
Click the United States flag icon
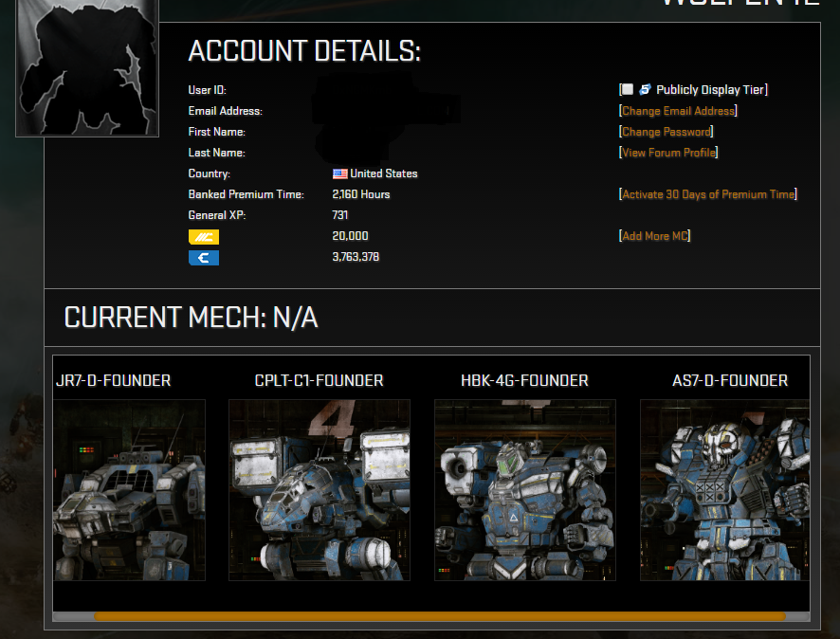pyautogui.click(x=339, y=173)
